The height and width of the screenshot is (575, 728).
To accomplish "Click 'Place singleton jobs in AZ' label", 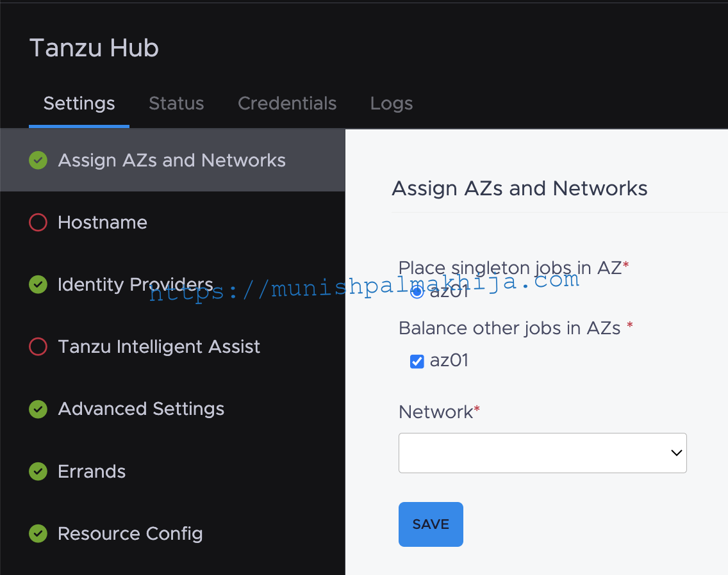I will point(513,268).
